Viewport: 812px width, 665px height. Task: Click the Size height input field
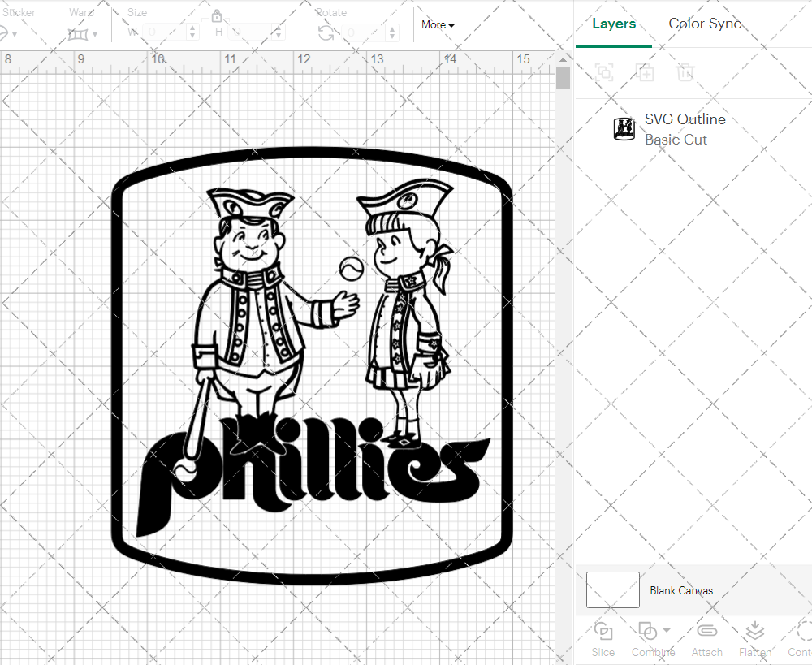tap(250, 32)
